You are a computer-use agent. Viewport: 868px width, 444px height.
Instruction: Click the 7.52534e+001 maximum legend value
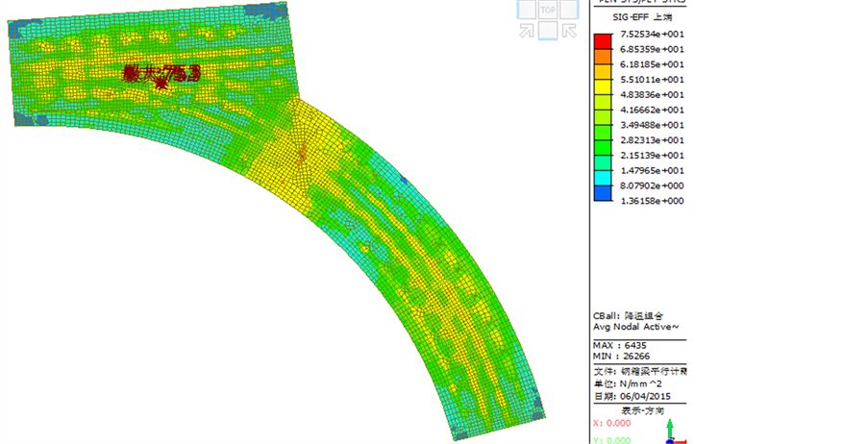(651, 34)
